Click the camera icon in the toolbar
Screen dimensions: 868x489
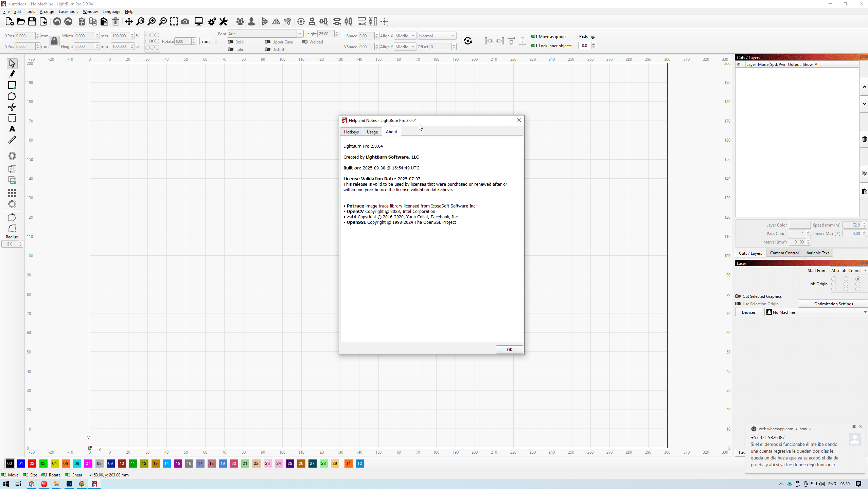[x=185, y=22]
